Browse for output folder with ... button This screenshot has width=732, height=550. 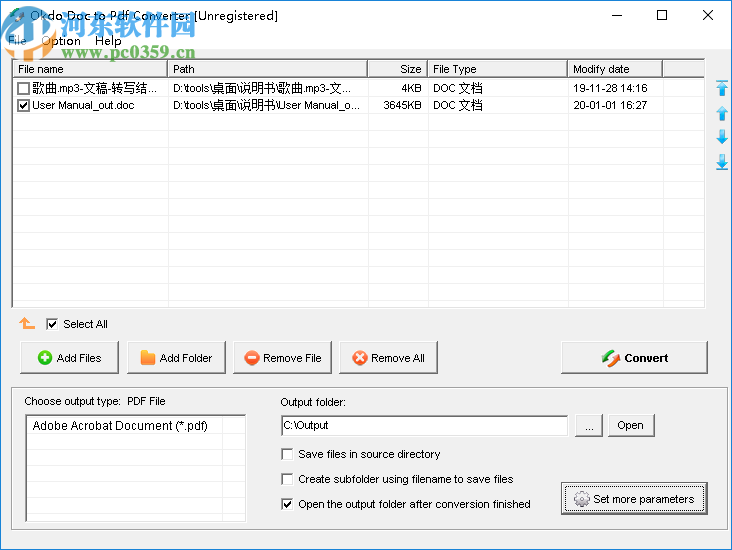589,425
